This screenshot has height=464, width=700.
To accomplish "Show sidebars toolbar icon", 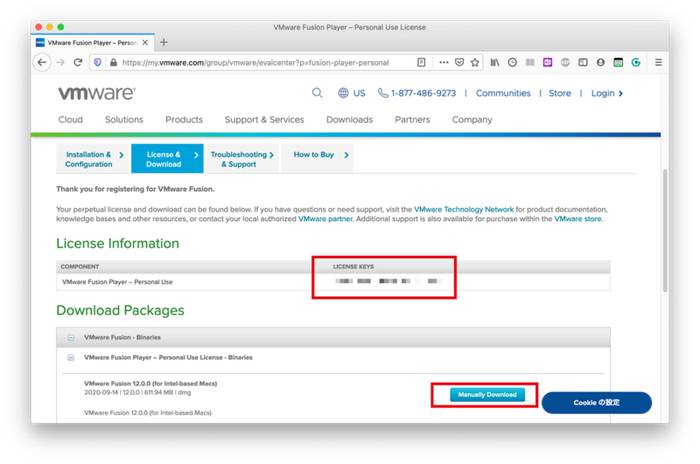I will [x=583, y=63].
